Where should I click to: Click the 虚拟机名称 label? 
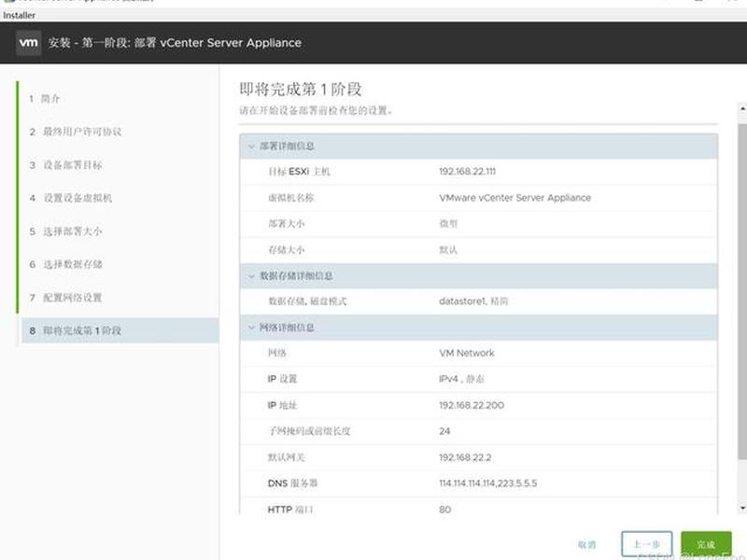click(291, 198)
